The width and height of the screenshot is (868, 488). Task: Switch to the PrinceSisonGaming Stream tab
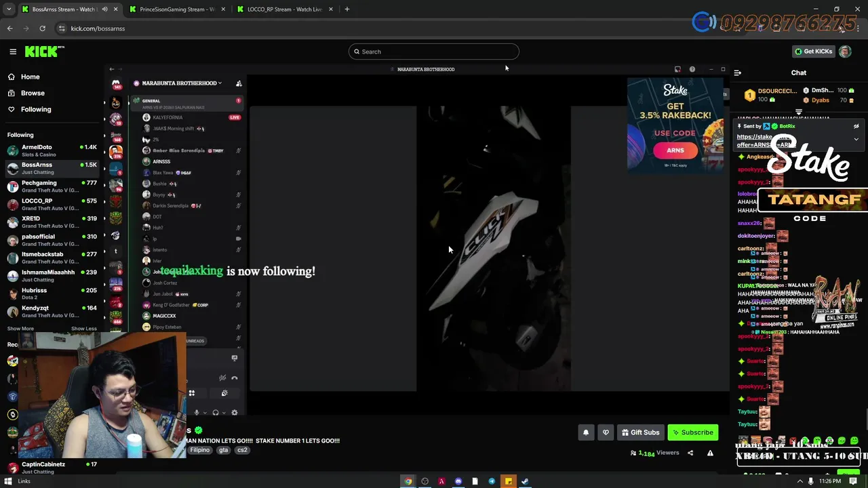(x=176, y=9)
